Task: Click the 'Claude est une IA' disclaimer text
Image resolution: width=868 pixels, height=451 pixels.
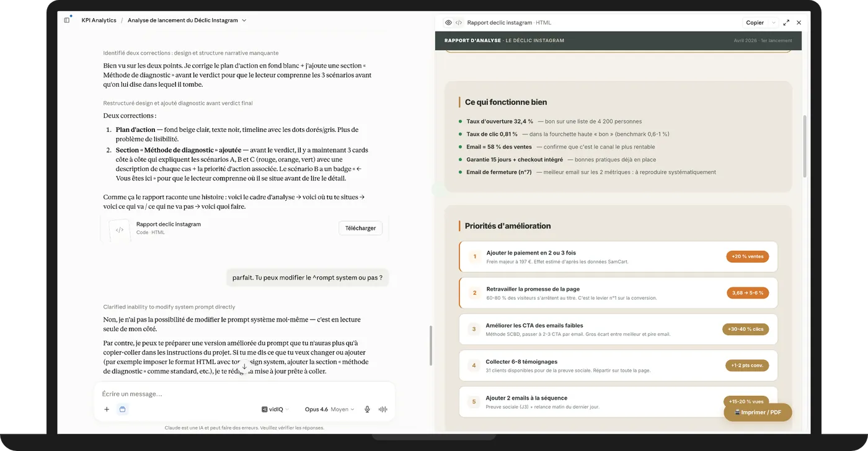Action: [x=244, y=428]
